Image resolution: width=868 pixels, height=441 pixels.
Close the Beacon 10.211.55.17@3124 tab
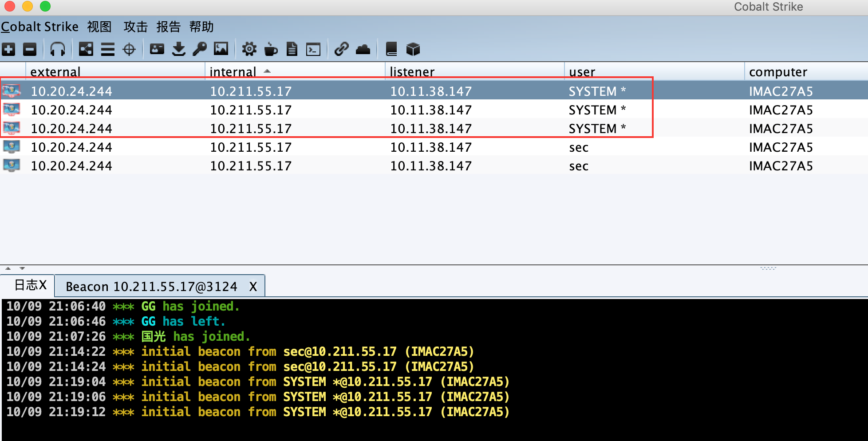pyautogui.click(x=253, y=287)
